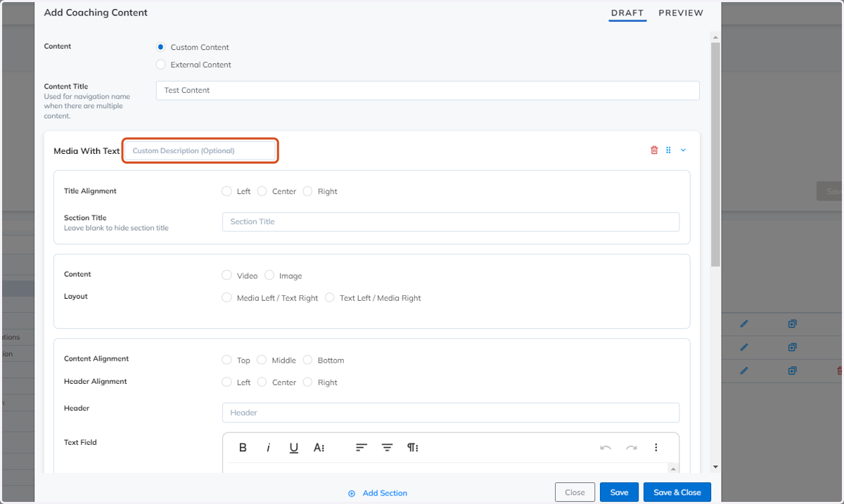844x504 pixels.
Task: Click the scrollbar up arrow of dialog
Action: [x=715, y=37]
